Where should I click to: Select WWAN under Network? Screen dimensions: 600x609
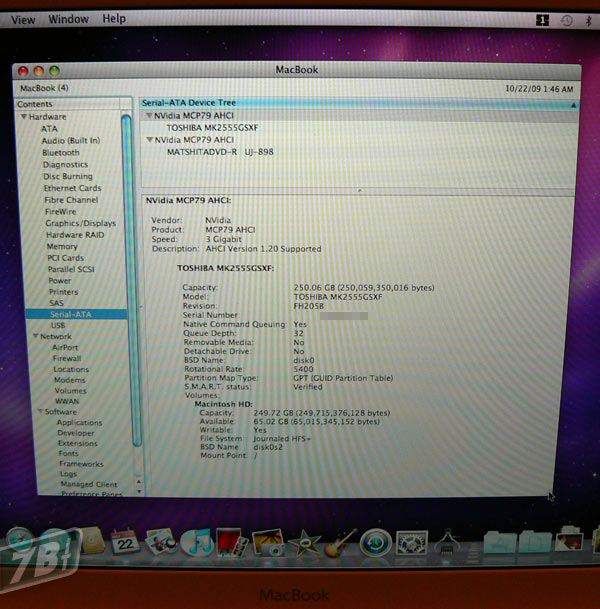pos(67,401)
